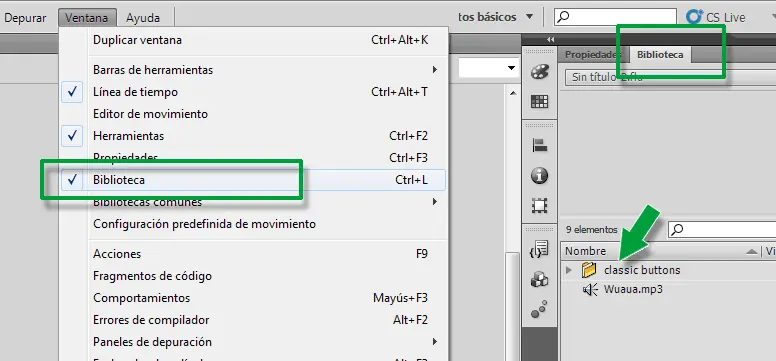Open the Code Snippets panel icon
The image size is (776, 361).
tap(539, 249)
